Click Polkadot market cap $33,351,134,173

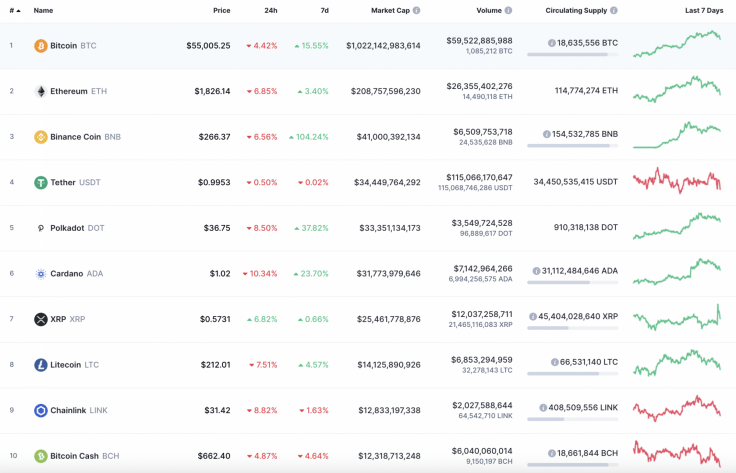coord(390,228)
